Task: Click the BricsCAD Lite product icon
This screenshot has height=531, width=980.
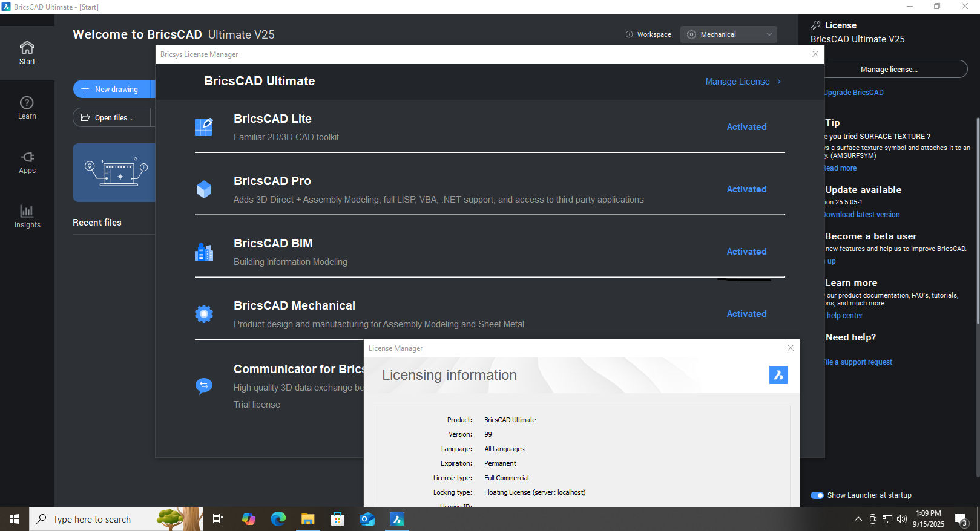Action: click(204, 127)
